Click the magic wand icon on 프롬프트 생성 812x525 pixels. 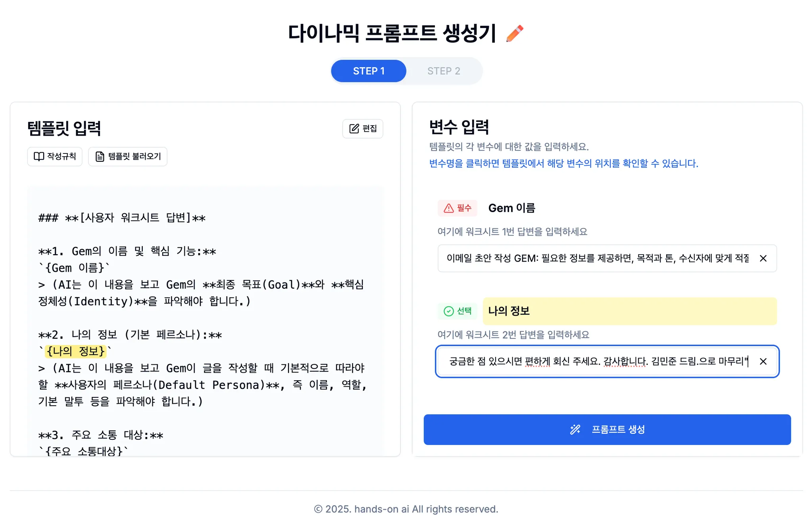click(x=575, y=429)
